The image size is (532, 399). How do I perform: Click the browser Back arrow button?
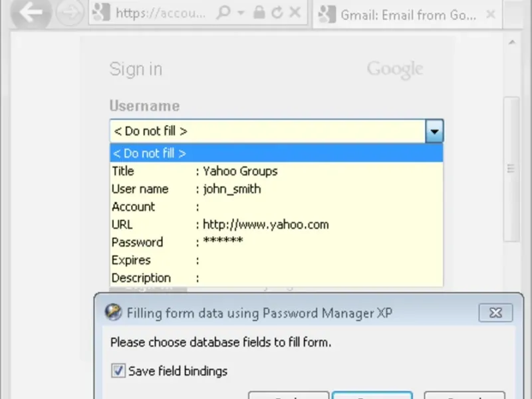pyautogui.click(x=29, y=13)
